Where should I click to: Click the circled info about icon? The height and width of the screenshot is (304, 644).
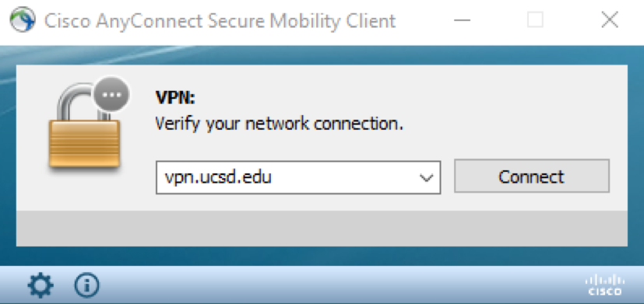click(x=86, y=285)
